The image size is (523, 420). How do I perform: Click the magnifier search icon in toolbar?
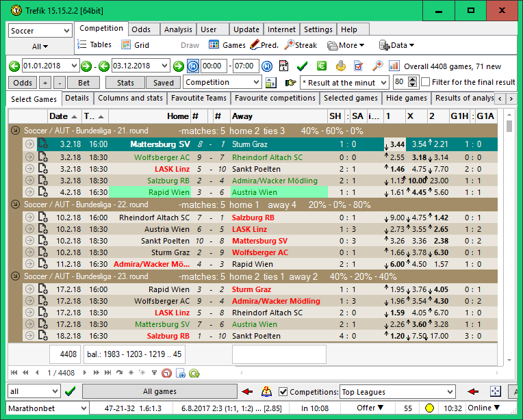(x=377, y=66)
